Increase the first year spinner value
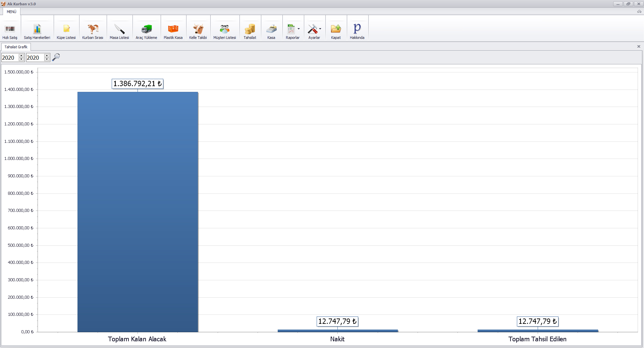This screenshot has width=644, height=348. pyautogui.click(x=21, y=55)
